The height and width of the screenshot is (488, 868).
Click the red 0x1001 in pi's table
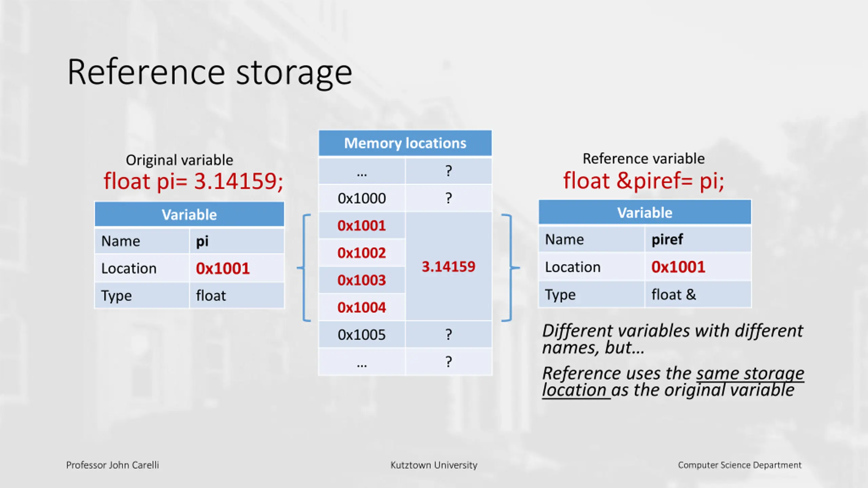(223, 268)
